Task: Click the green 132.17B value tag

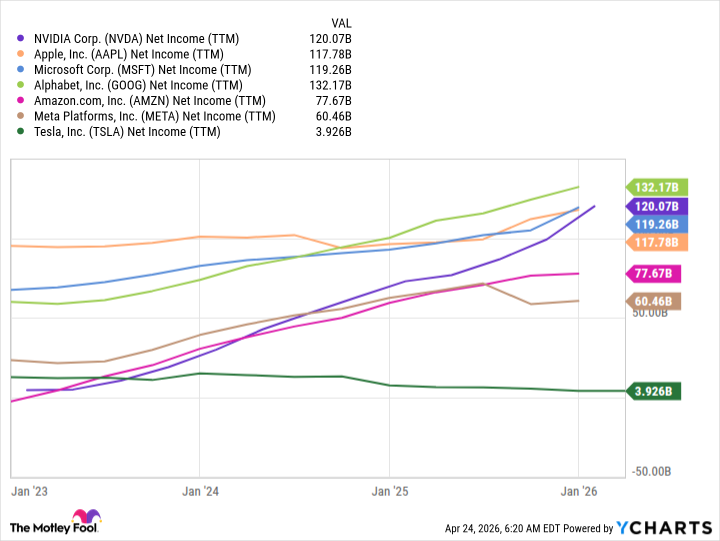Action: [655, 187]
